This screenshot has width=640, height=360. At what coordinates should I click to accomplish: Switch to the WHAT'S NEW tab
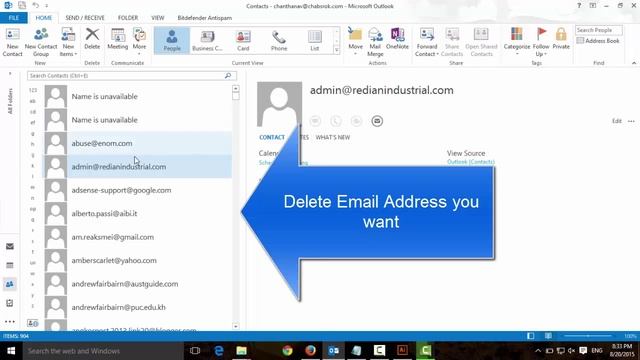(x=333, y=138)
